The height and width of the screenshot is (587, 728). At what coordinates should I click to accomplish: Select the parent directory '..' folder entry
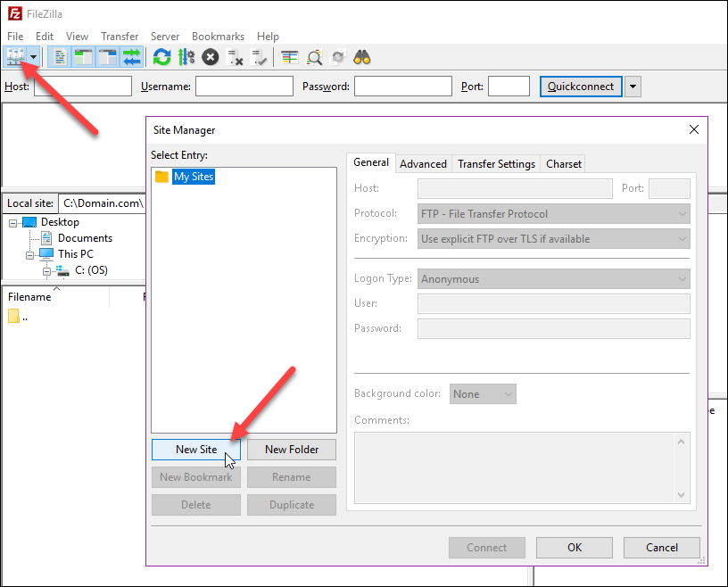19,317
